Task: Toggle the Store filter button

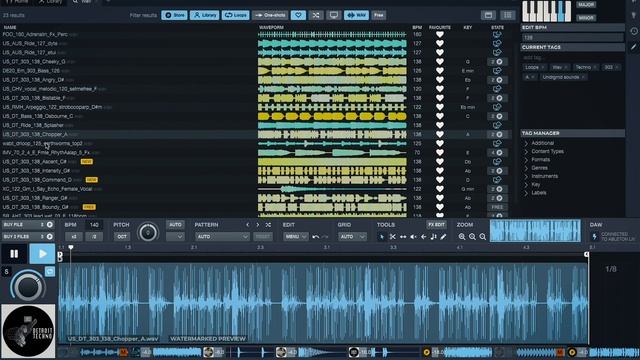Action: 174,15
